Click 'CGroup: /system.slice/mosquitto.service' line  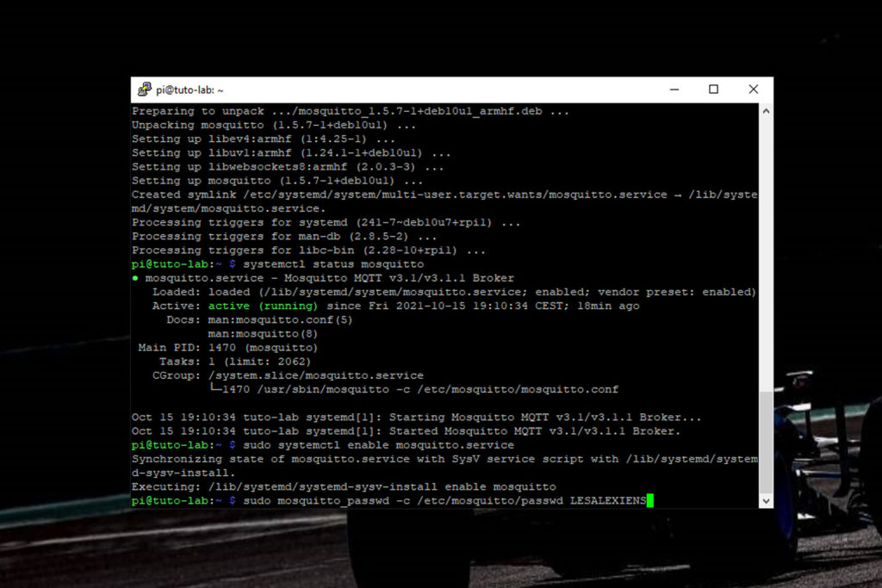point(288,375)
